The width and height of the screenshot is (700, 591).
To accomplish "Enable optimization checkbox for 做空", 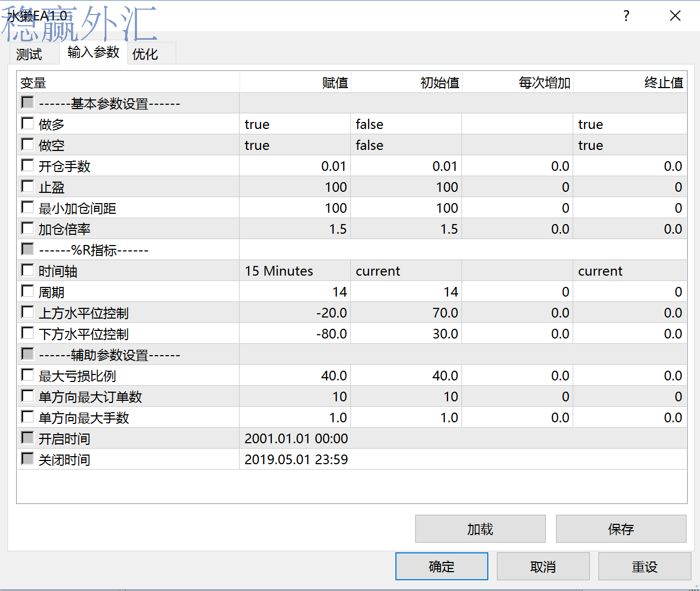I will point(27,144).
